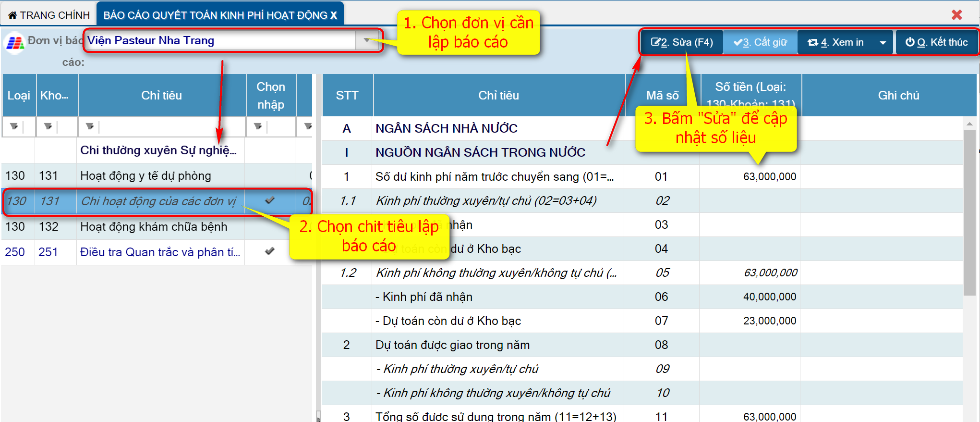The image size is (980, 422).
Task: Click the filter icon under Loại column
Action: click(14, 126)
